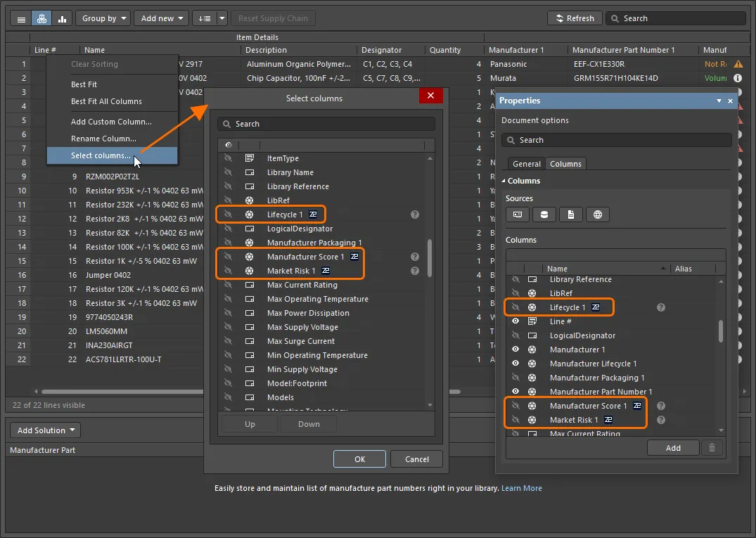Click the document source icon under Sources

click(570, 214)
